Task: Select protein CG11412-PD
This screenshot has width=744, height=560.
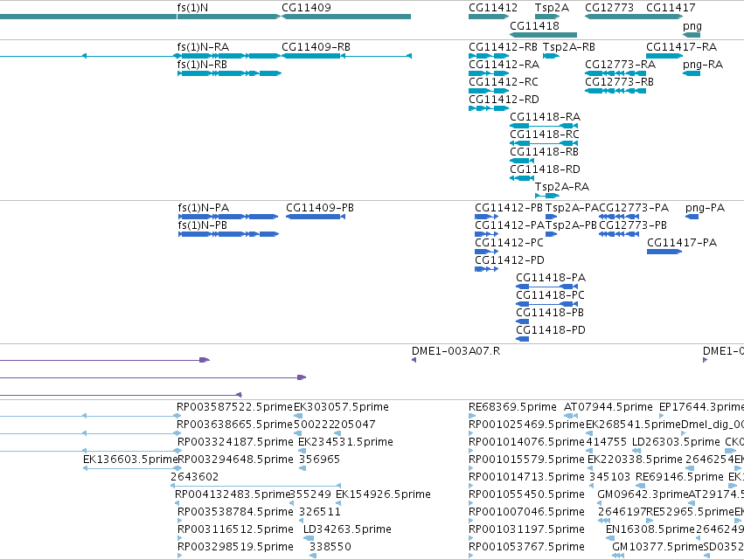Action: [487, 269]
